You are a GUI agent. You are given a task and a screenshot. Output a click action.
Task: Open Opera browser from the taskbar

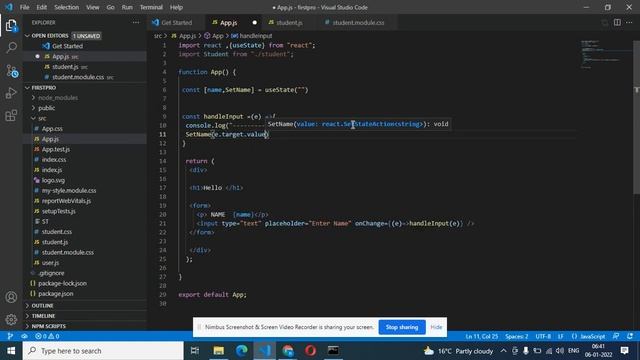pyautogui.click(x=310, y=351)
